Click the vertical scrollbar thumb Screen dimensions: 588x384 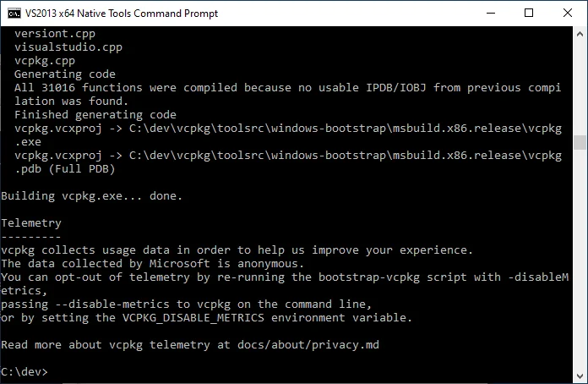(x=580, y=142)
